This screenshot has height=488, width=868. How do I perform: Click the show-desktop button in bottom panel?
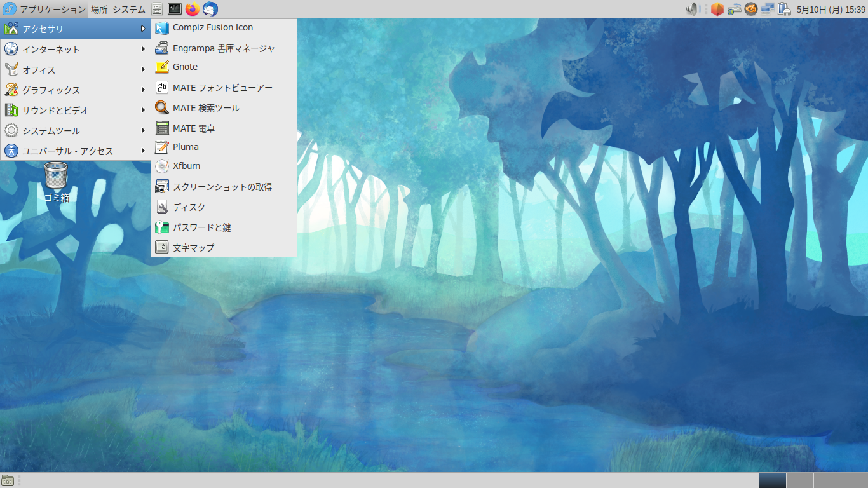(8, 480)
